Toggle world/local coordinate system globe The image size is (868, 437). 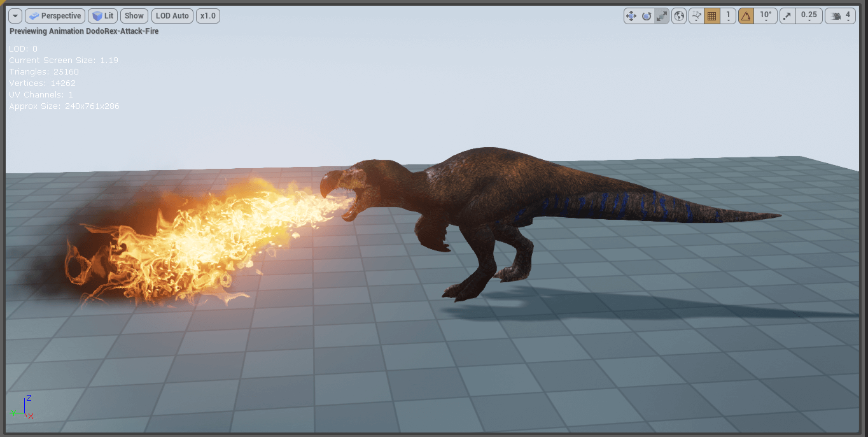pyautogui.click(x=679, y=16)
